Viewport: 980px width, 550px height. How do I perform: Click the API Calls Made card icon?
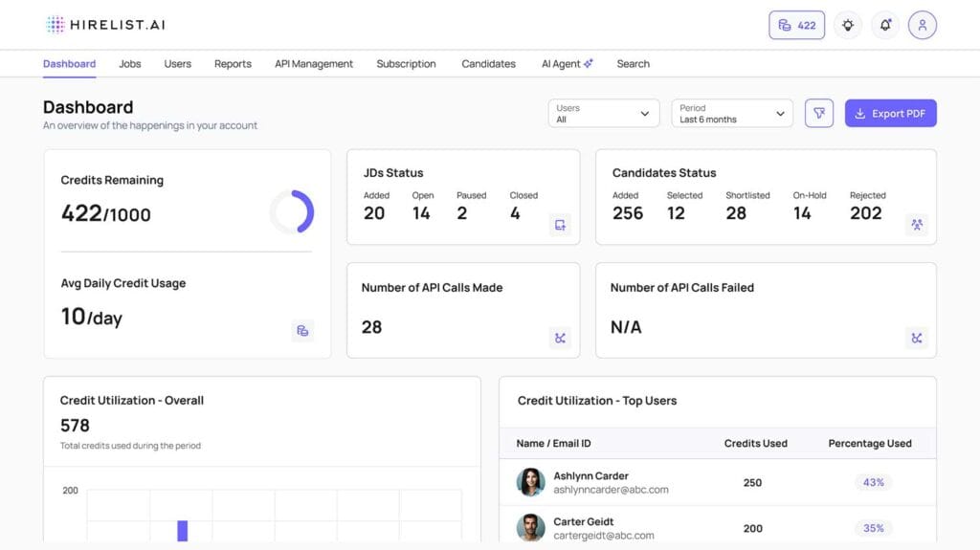click(x=560, y=338)
